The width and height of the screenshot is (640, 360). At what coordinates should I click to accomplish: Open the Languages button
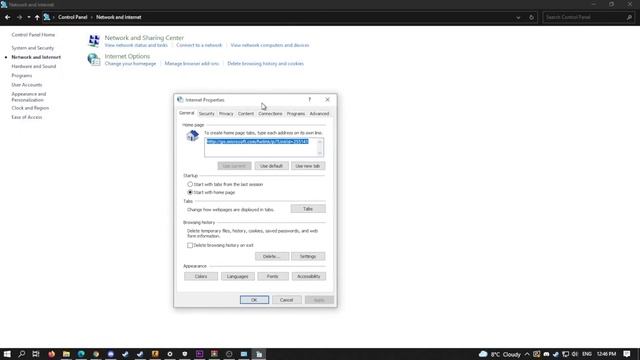[238, 276]
